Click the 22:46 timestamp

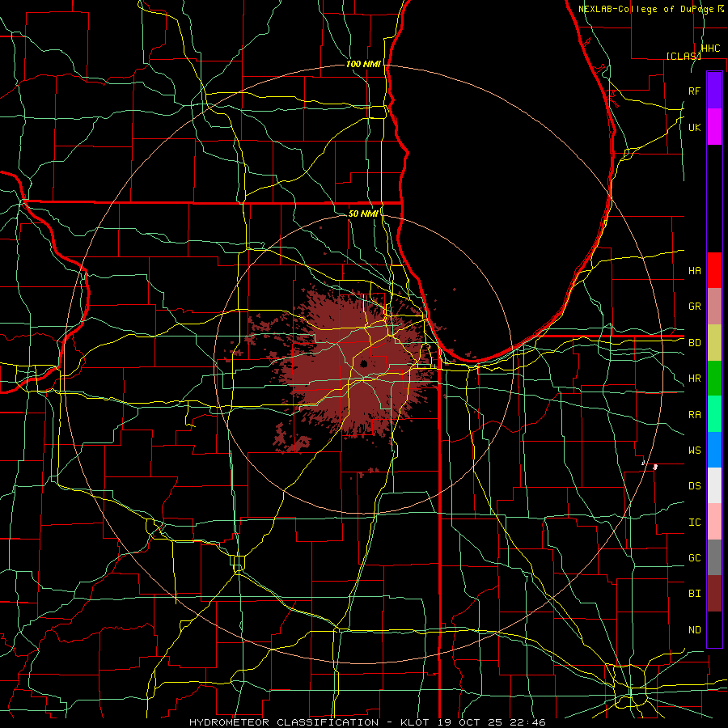[x=529, y=722]
